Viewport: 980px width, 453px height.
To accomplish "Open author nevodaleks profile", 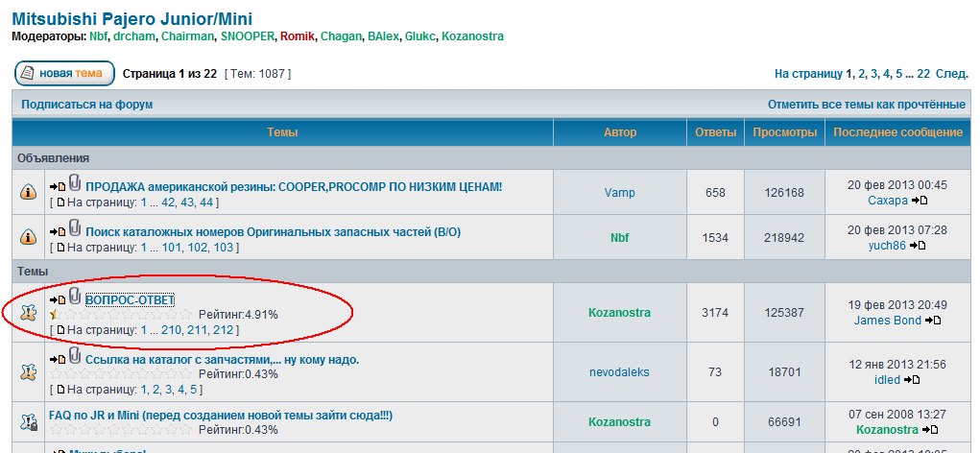I will (x=619, y=372).
